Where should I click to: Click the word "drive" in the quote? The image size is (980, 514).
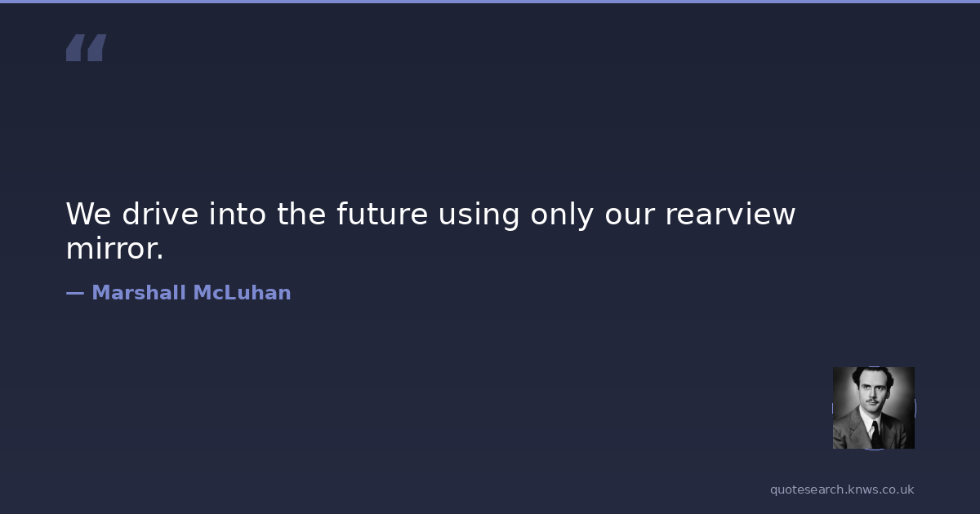pyautogui.click(x=160, y=215)
